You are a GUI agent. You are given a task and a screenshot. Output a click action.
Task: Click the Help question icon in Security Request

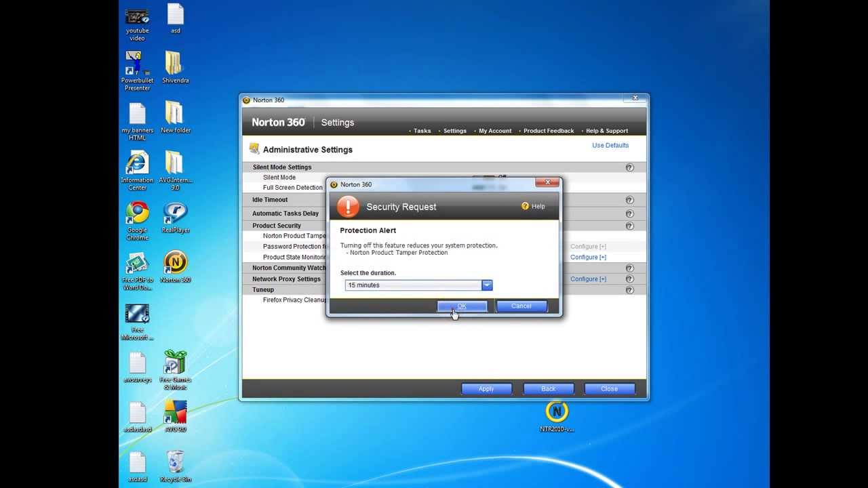525,206
